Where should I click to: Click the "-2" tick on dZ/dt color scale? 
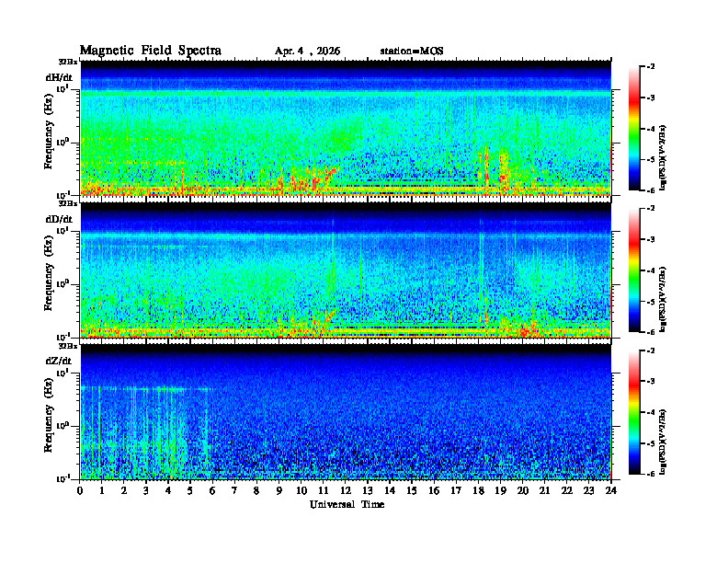tap(651, 350)
